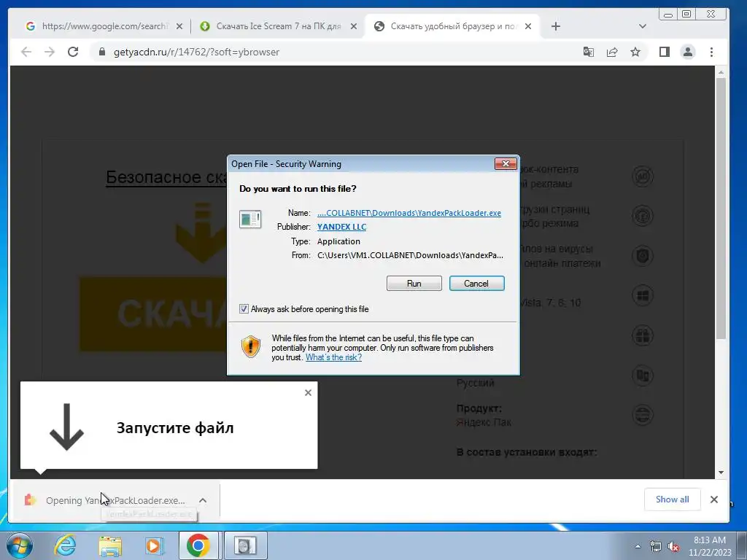Click the network tray icon

[656, 546]
